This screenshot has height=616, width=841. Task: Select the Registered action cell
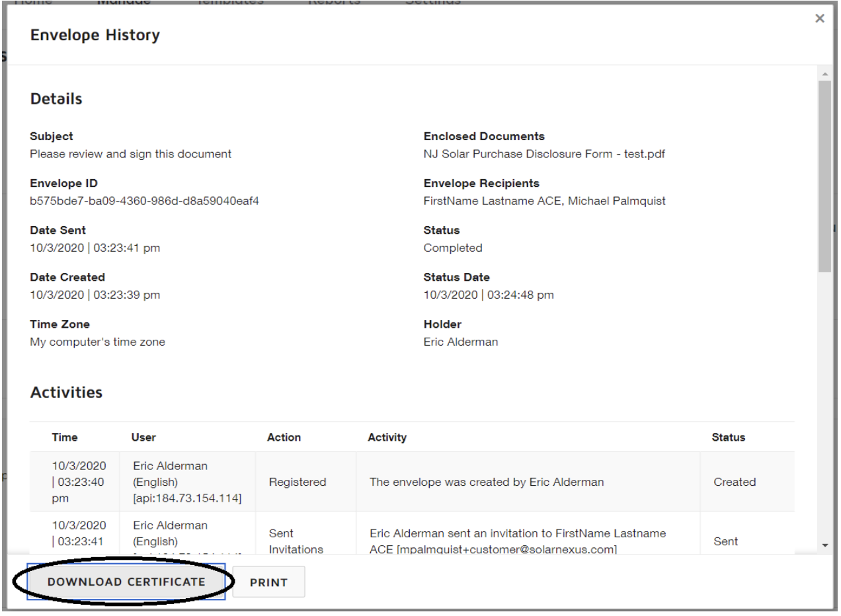pyautogui.click(x=297, y=482)
